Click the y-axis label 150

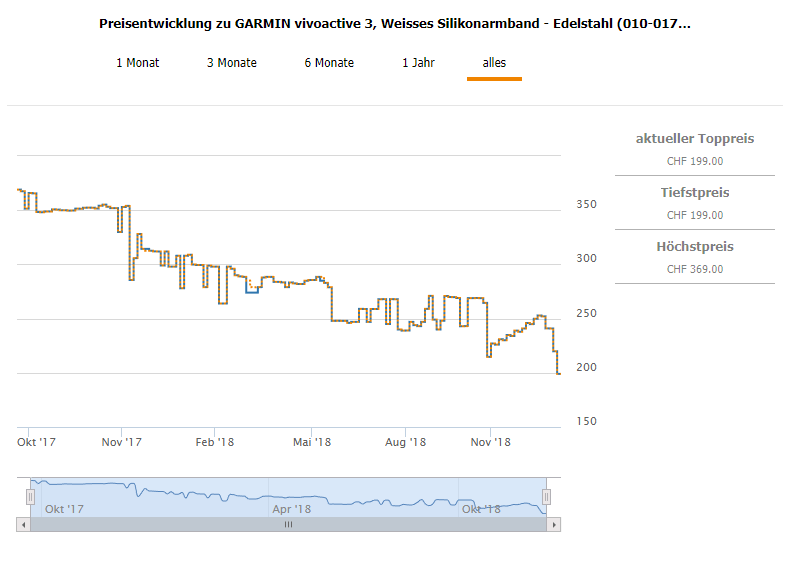(x=586, y=421)
